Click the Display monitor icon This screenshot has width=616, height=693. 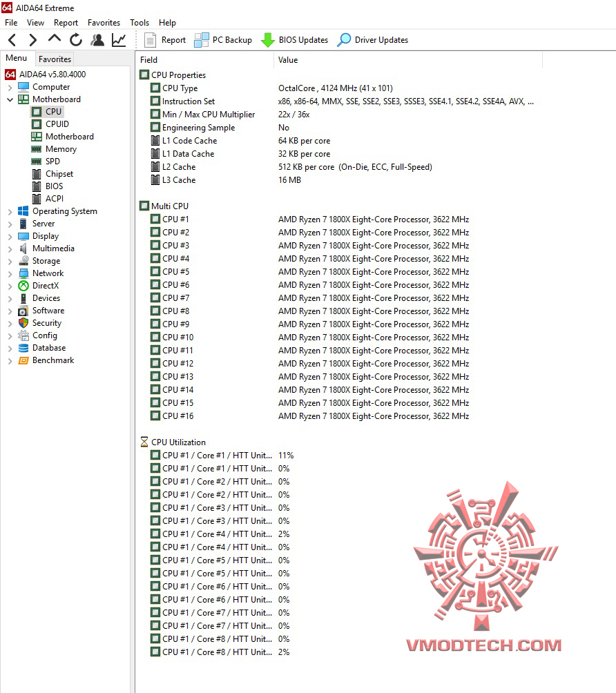[x=23, y=236]
